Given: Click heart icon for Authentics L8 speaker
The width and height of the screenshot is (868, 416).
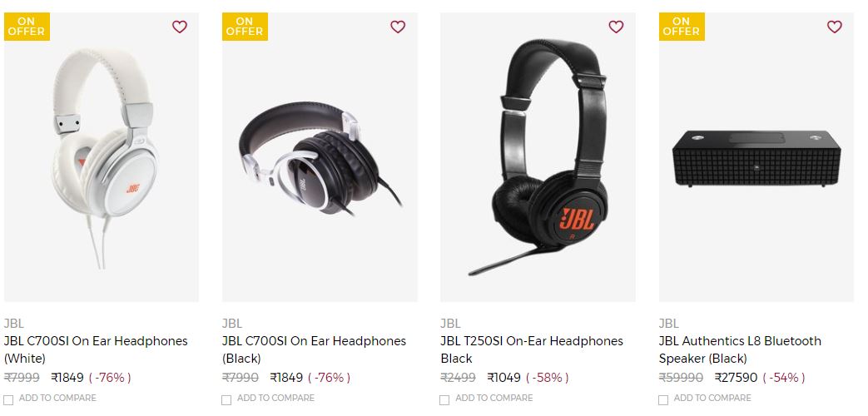Looking at the screenshot, I should click(x=834, y=27).
